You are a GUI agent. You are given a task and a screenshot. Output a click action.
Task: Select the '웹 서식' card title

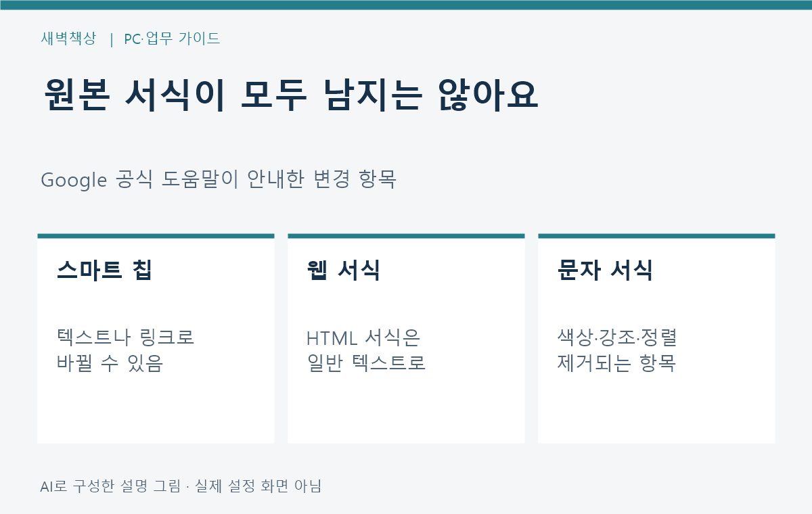pos(344,270)
